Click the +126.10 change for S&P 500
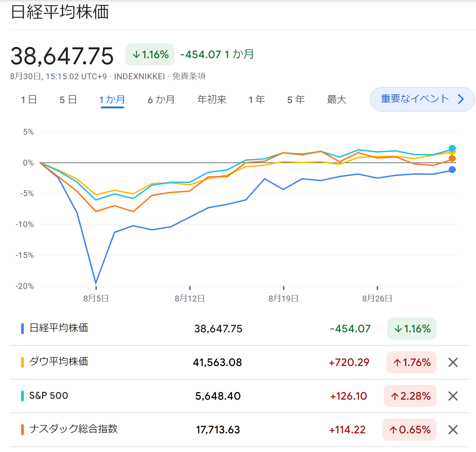This screenshot has width=476, height=452. coord(348,396)
